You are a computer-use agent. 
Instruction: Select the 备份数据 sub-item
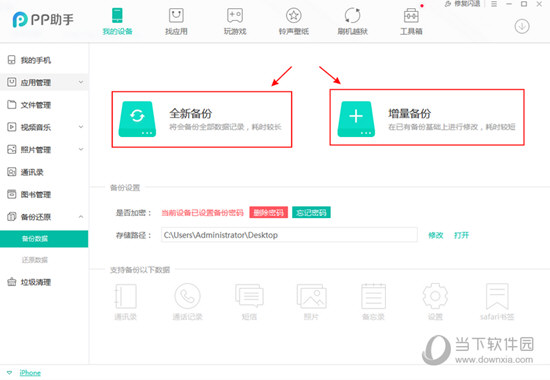tap(44, 239)
